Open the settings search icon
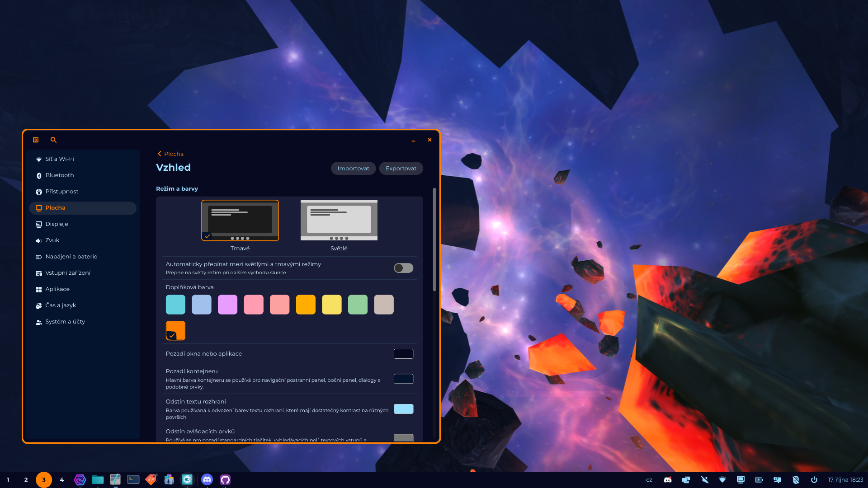This screenshot has width=868, height=488. pos(53,140)
